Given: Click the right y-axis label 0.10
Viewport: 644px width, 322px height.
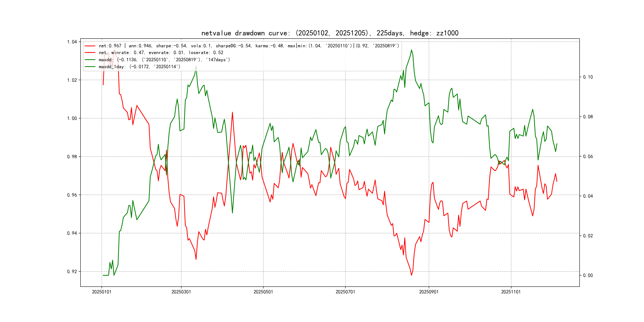Looking at the screenshot, I should (x=588, y=77).
